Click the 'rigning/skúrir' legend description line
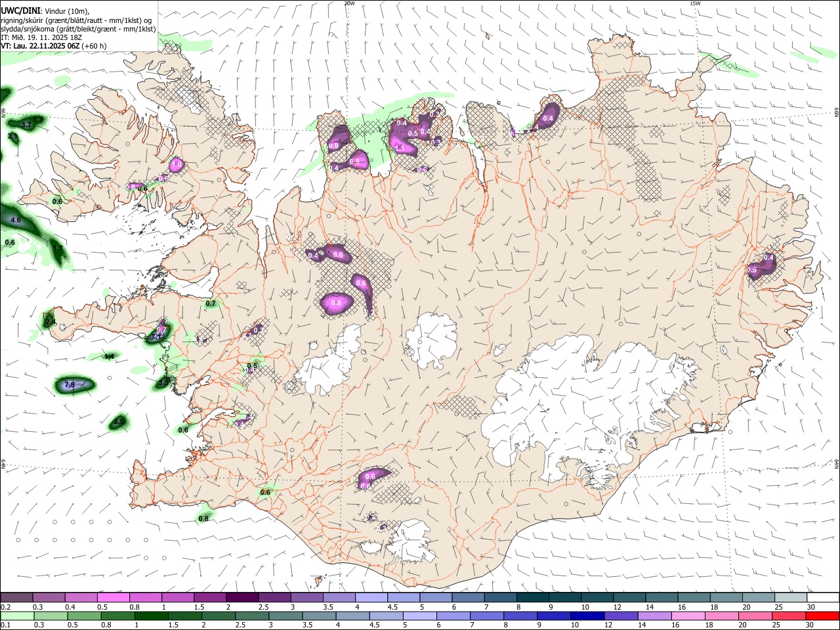The image size is (840, 630). tap(75, 20)
